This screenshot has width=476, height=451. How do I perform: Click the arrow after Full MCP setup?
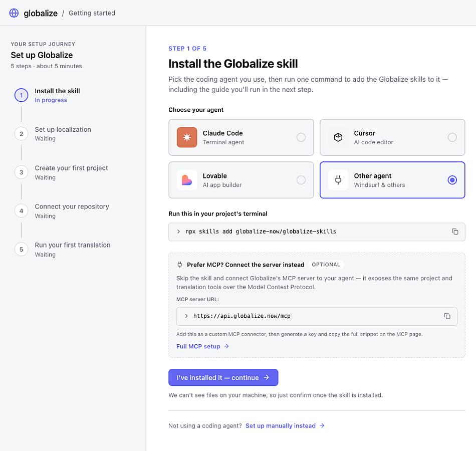coord(226,346)
